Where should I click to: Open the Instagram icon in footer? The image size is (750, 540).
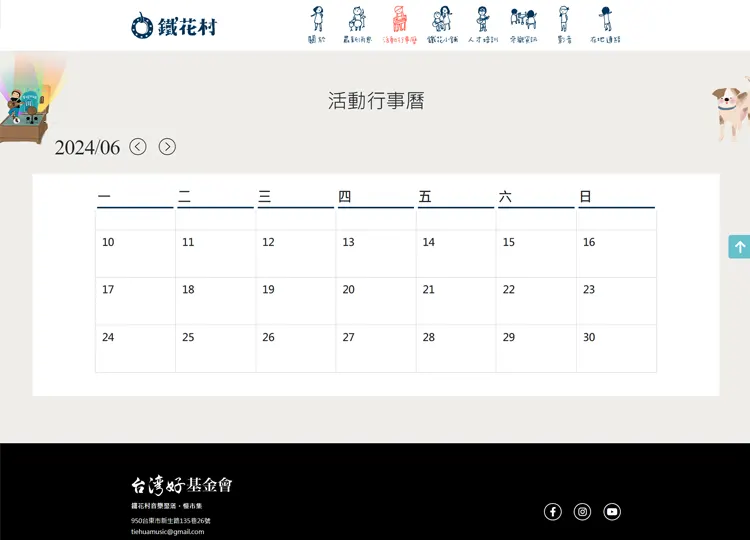(x=582, y=512)
